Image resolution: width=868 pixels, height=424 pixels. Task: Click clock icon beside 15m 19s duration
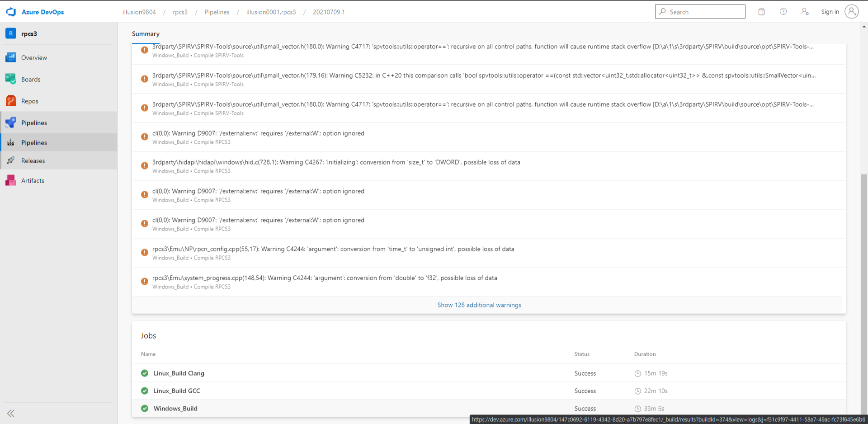click(x=638, y=373)
